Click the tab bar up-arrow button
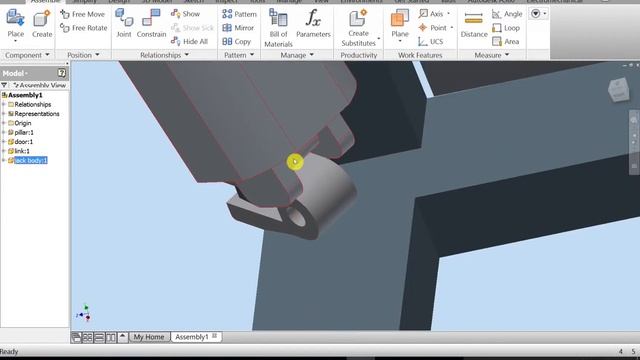Screen dimensions: 640x360 point(122,337)
